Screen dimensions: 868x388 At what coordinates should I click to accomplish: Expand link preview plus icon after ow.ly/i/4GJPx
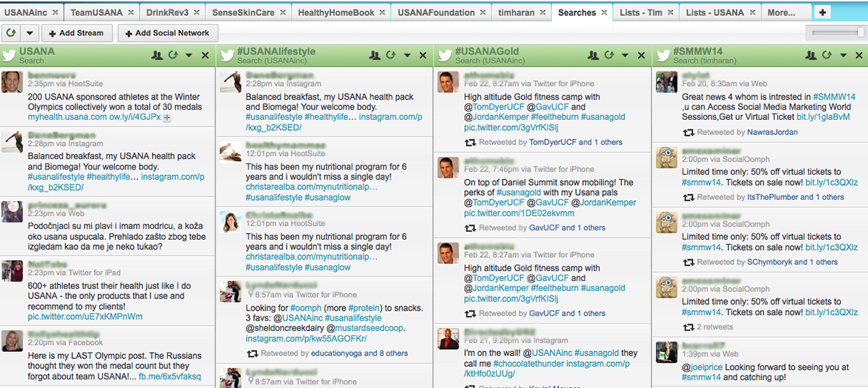(167, 117)
